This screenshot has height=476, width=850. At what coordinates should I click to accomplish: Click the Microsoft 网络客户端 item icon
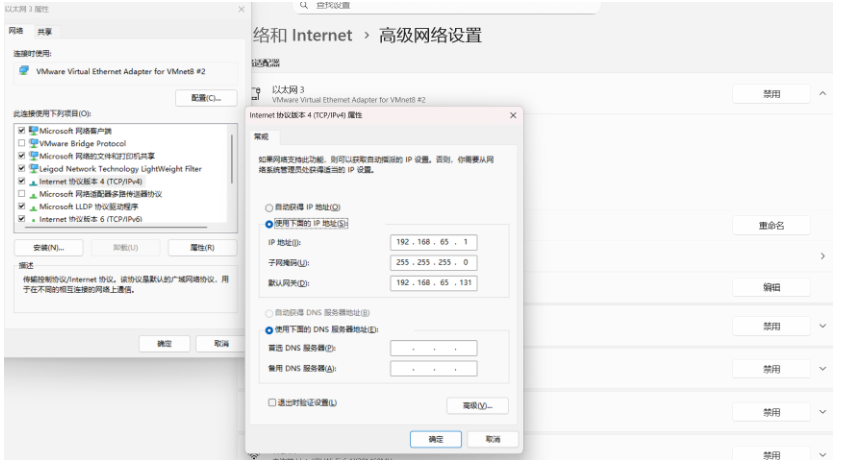pyautogui.click(x=34, y=131)
